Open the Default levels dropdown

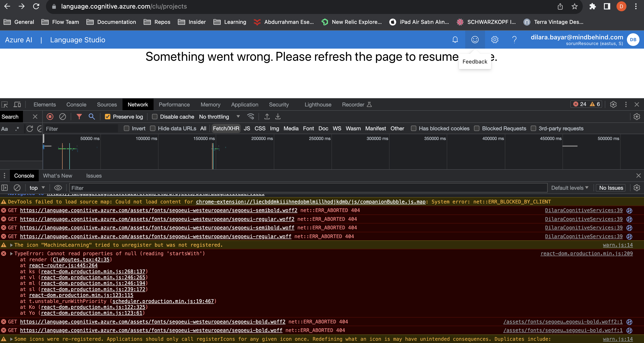click(x=569, y=188)
